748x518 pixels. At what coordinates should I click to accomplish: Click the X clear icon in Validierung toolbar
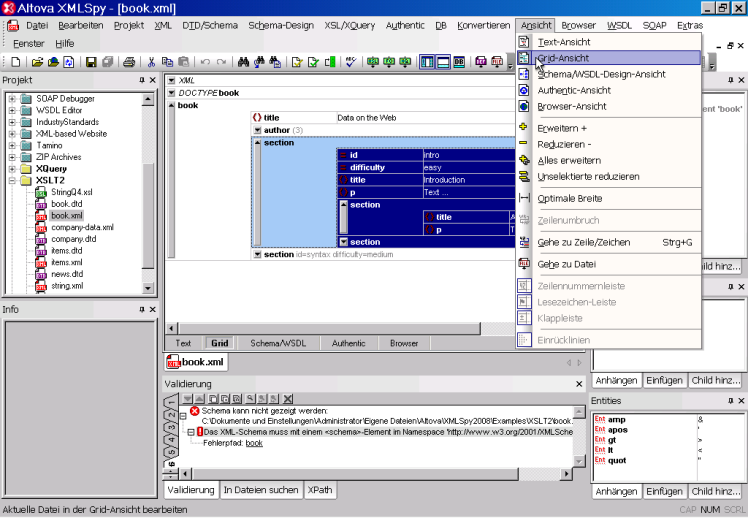(x=288, y=399)
